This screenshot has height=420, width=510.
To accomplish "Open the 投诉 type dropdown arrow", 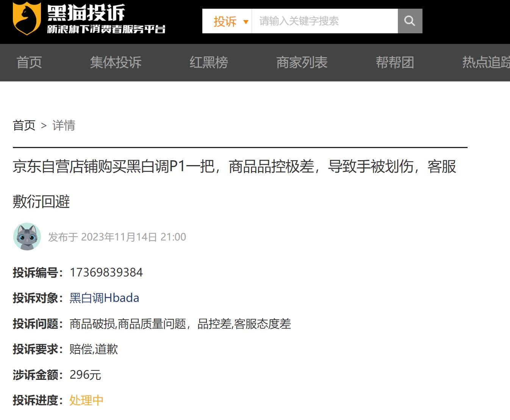I will tap(246, 22).
